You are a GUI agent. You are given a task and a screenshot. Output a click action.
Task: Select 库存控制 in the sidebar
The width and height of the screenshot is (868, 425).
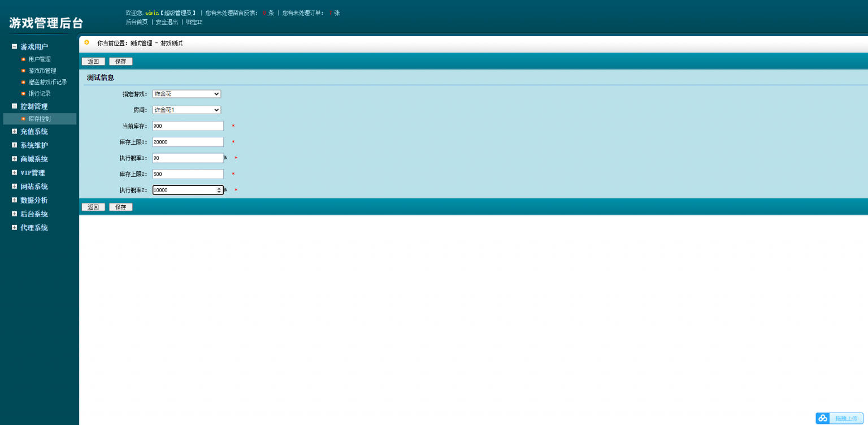click(40, 119)
